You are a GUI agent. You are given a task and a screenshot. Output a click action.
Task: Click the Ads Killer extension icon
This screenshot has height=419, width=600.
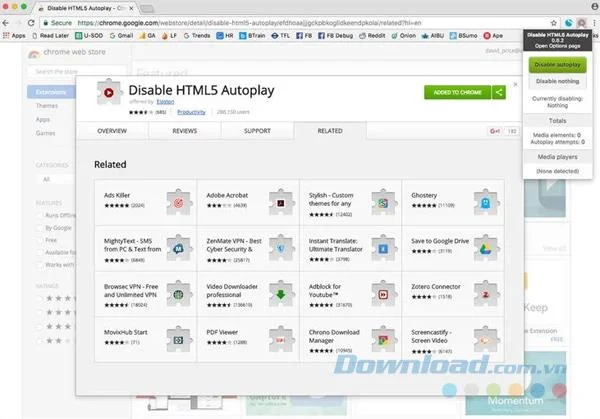178,203
